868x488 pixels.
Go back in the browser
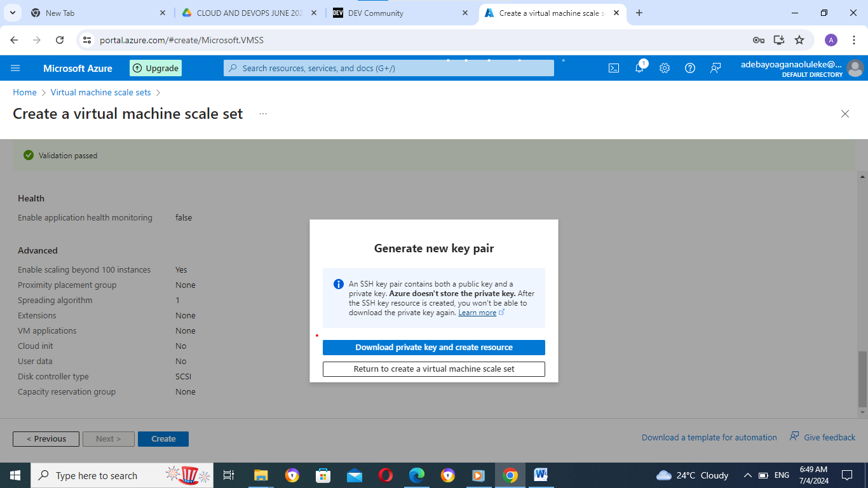coord(14,40)
